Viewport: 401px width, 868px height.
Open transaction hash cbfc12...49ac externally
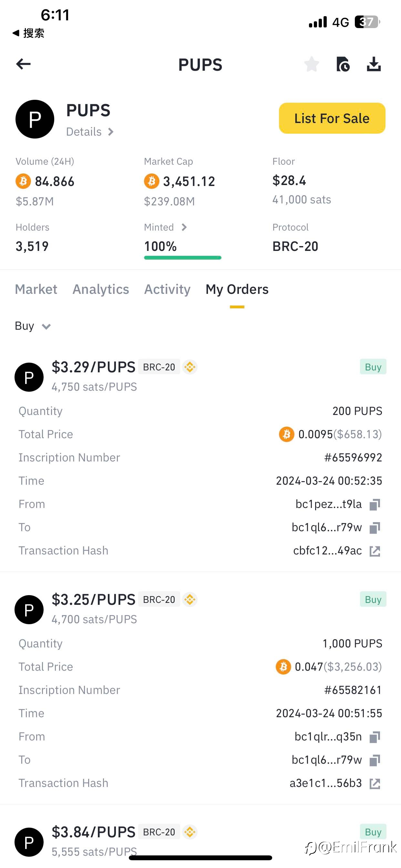coord(375,551)
